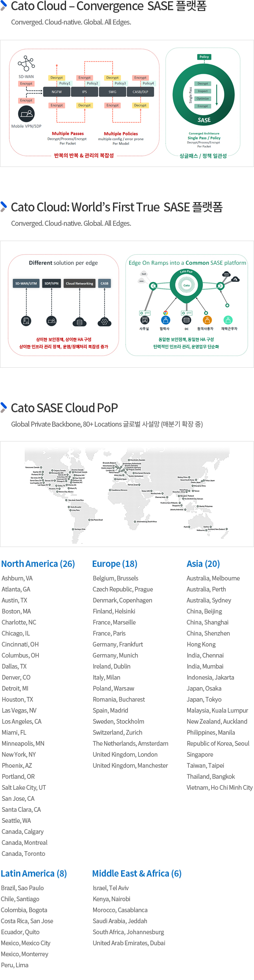Viewport: 254px width, 980px height.
Task: Click 'Republic of Korea, Seoul' entry
Action: [x=218, y=744]
